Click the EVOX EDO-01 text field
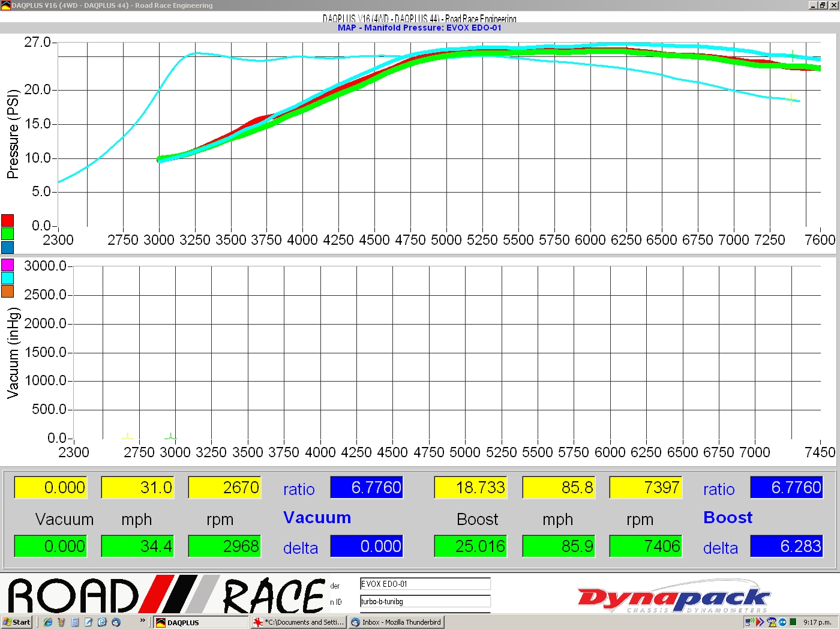Viewport: 840px width, 630px height. tap(425, 584)
